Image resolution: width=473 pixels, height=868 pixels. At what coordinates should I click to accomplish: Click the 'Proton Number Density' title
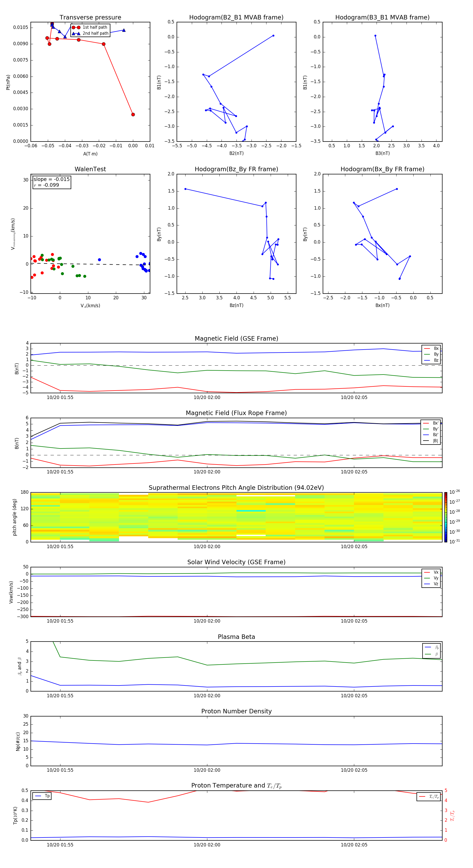(x=236, y=711)
